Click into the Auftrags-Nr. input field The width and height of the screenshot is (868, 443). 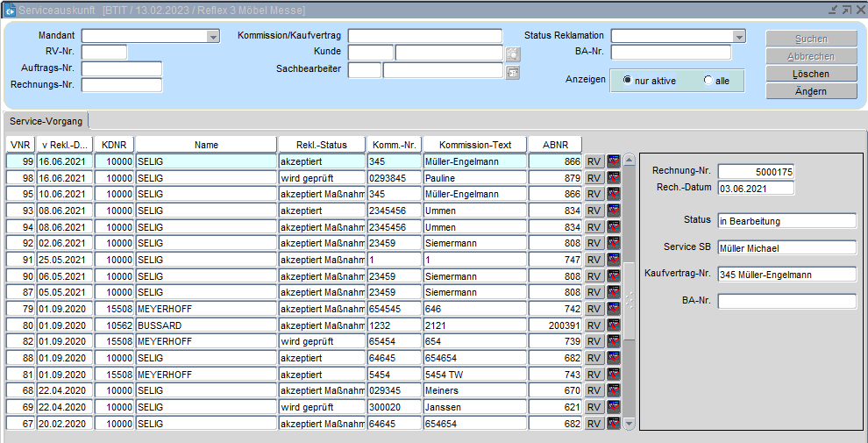tap(122, 69)
